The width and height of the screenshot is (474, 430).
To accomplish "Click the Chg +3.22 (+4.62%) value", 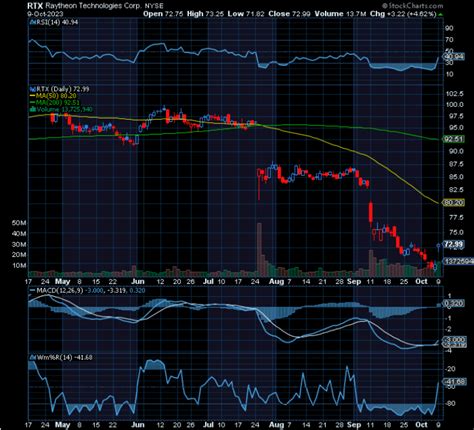I will click(x=403, y=14).
